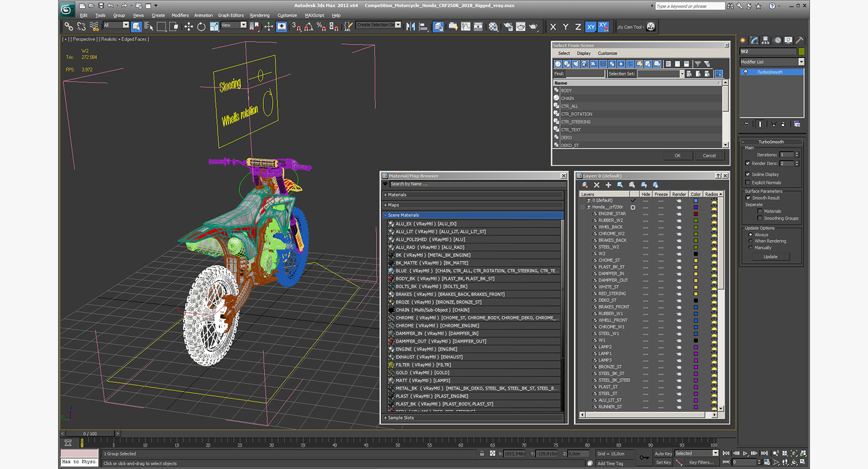Click Play Animation button

click(745, 453)
